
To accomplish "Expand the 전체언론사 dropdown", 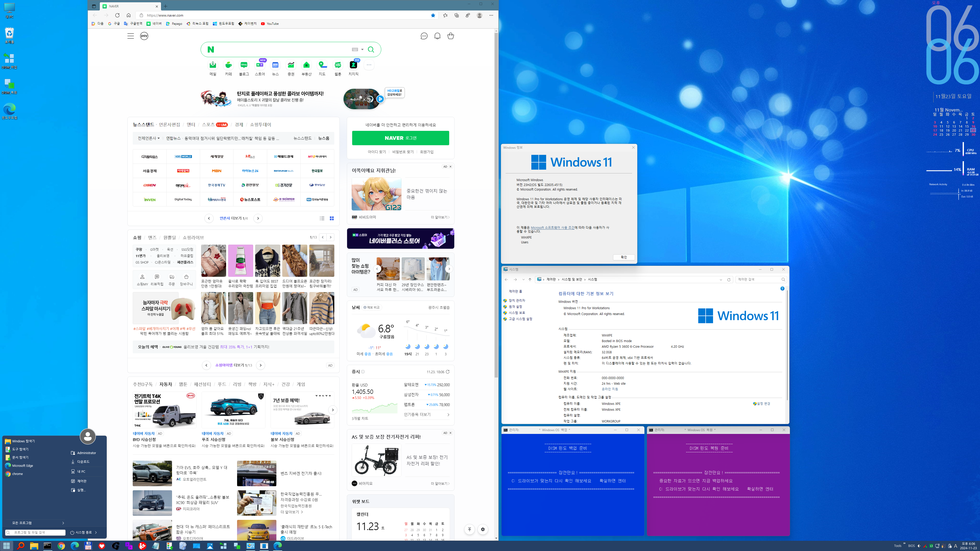I will coord(149,139).
